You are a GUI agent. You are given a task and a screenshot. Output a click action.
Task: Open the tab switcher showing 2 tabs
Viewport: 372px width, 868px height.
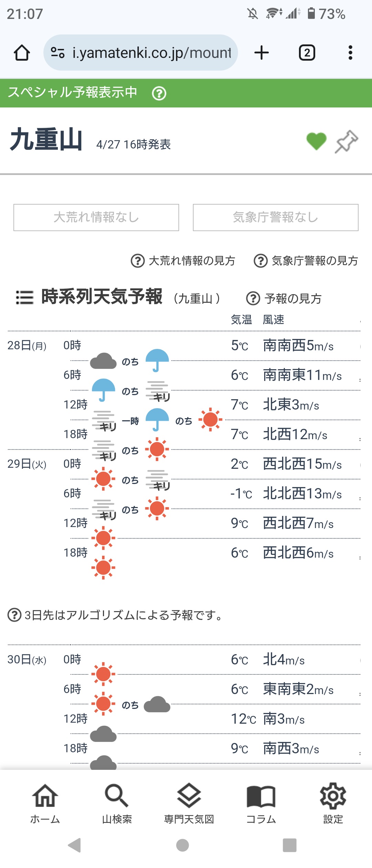(x=307, y=53)
